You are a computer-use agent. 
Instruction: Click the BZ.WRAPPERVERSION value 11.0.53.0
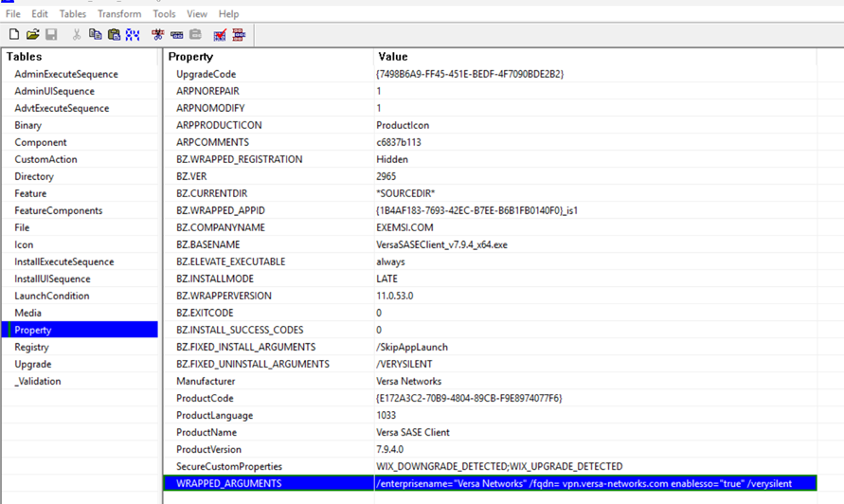point(395,297)
